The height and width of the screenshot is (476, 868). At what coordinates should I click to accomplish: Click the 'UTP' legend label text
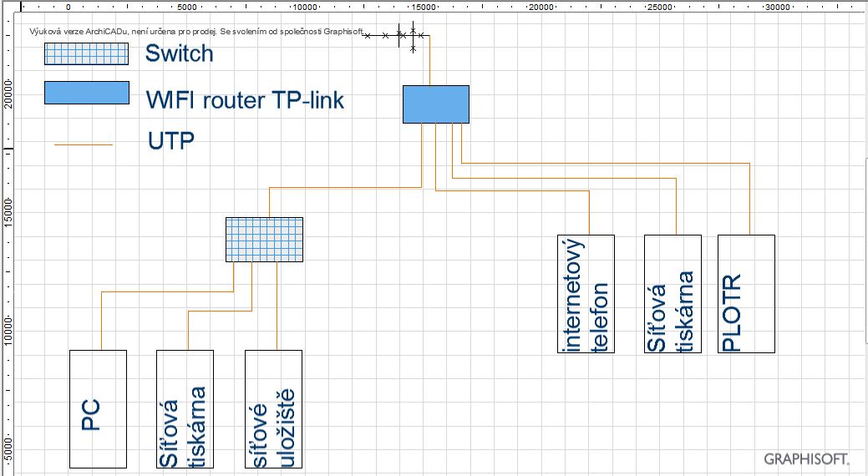[x=171, y=141]
